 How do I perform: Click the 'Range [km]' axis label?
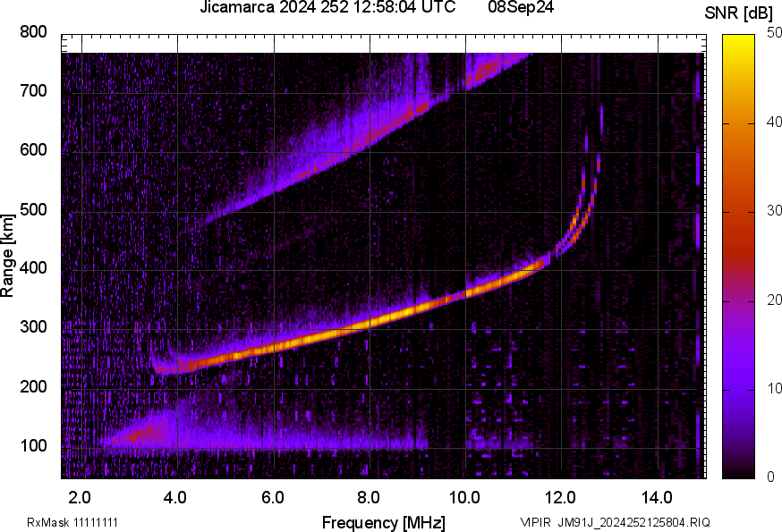click(7, 256)
